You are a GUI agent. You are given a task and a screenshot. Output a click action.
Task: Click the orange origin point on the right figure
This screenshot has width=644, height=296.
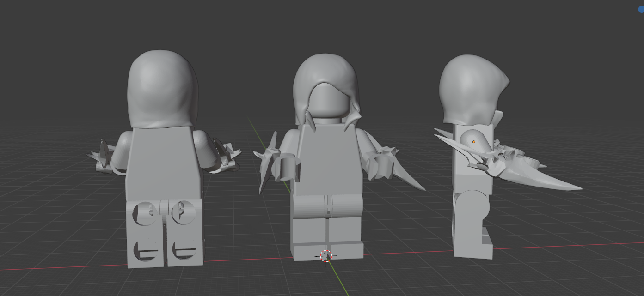coord(474,142)
